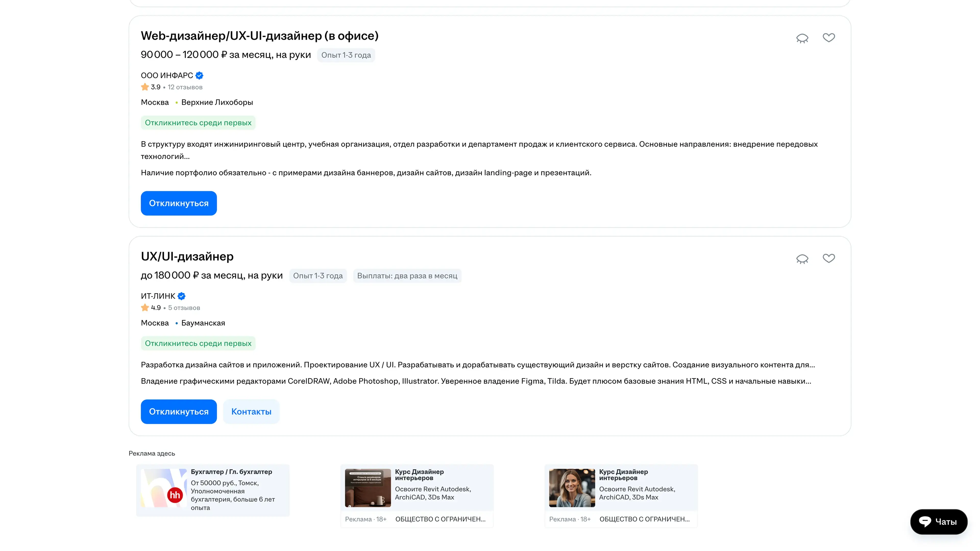Viewport: 980px width, 551px height.
Task: Click the hh logo ad thumbnail
Action: click(164, 488)
